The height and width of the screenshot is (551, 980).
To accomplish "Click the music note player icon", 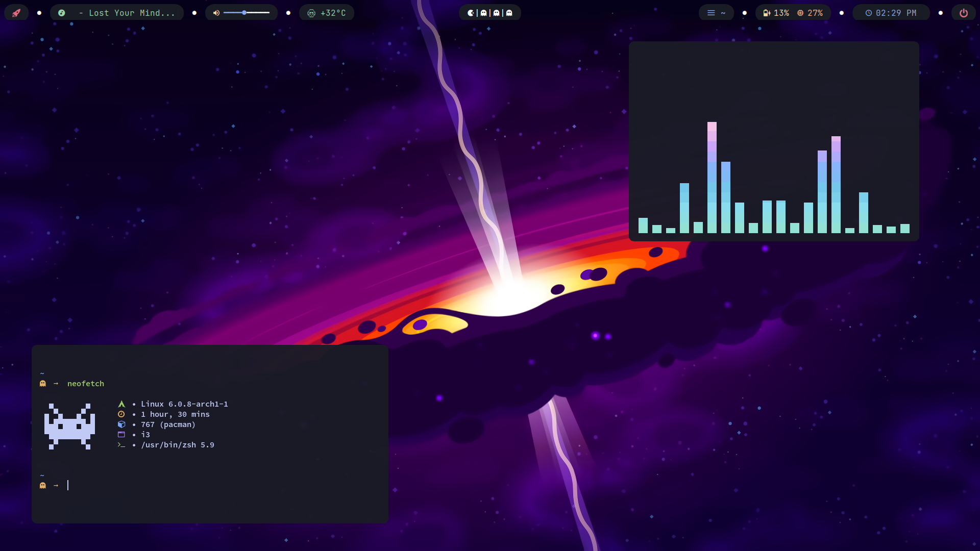I will pyautogui.click(x=62, y=13).
